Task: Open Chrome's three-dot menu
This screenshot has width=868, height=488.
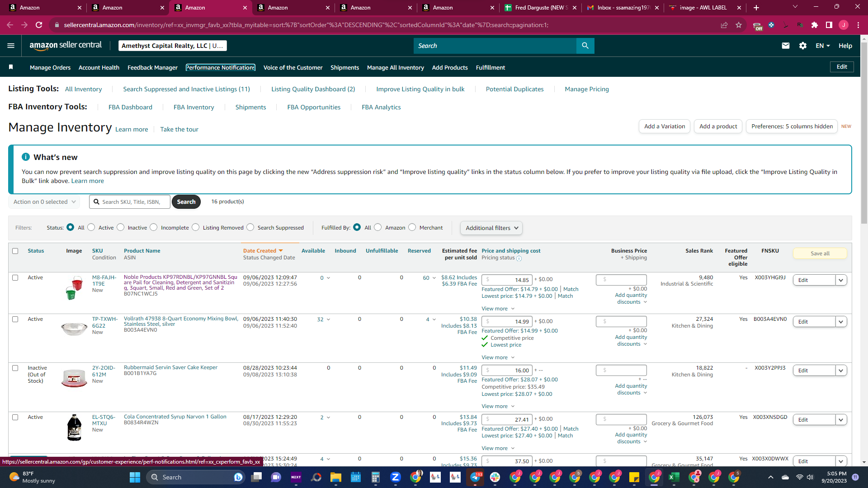Action: [858, 25]
